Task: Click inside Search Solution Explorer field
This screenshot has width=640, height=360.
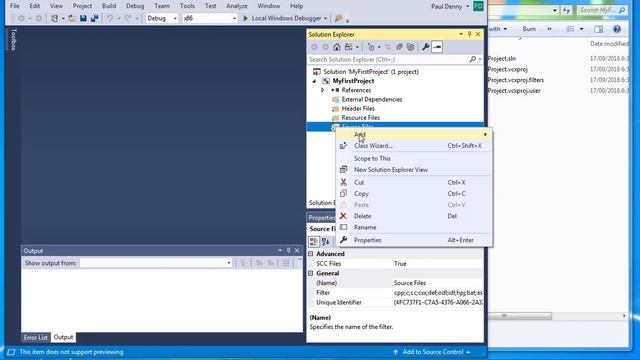Action: pyautogui.click(x=388, y=60)
